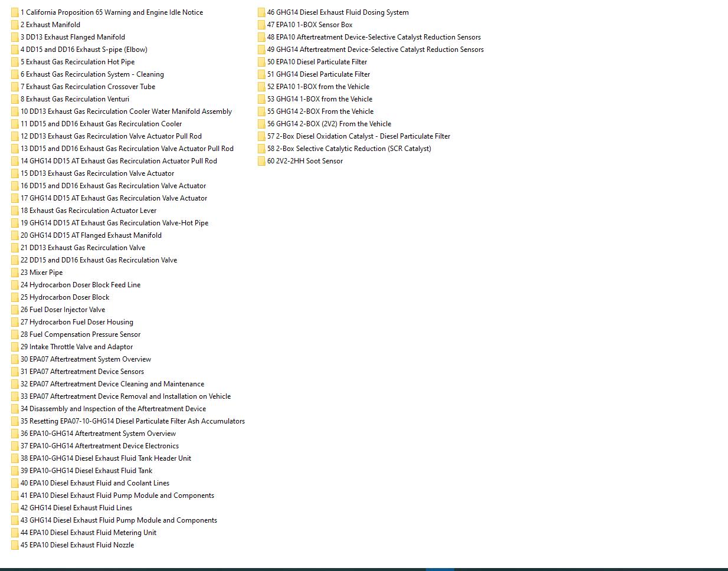Click folder icon of 44 EPA10 Diesel Exhaust Fluid Metering Unit

point(15,533)
